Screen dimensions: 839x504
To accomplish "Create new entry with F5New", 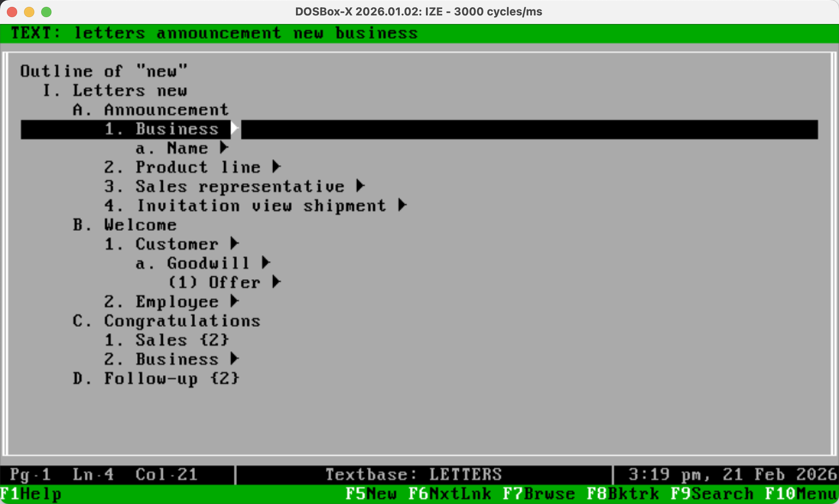I will [371, 494].
